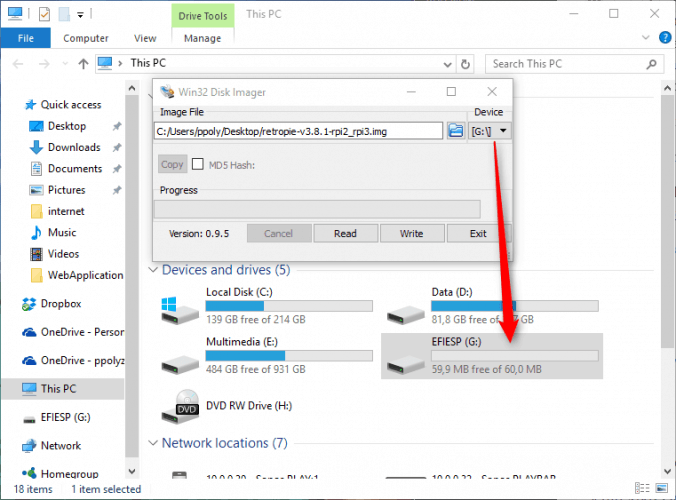
Task: Open the WebApplication folder in sidebar
Action: (x=85, y=275)
